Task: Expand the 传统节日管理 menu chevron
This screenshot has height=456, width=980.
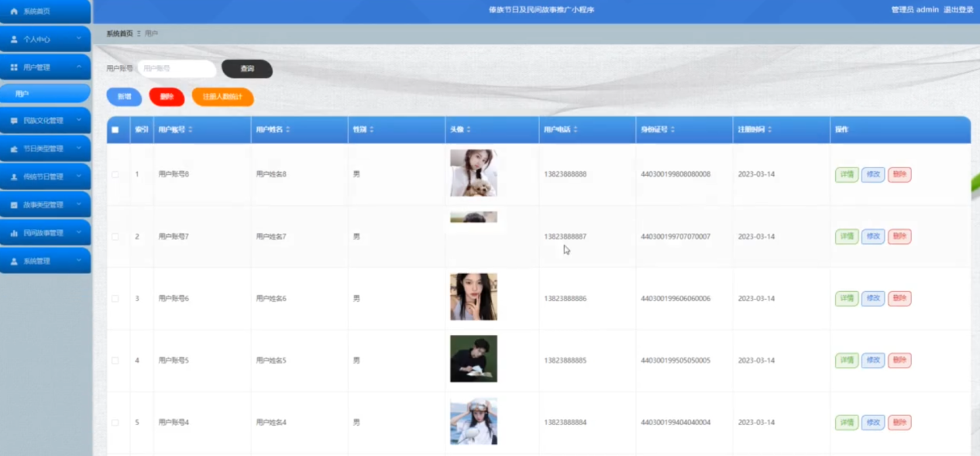Action: point(78,177)
